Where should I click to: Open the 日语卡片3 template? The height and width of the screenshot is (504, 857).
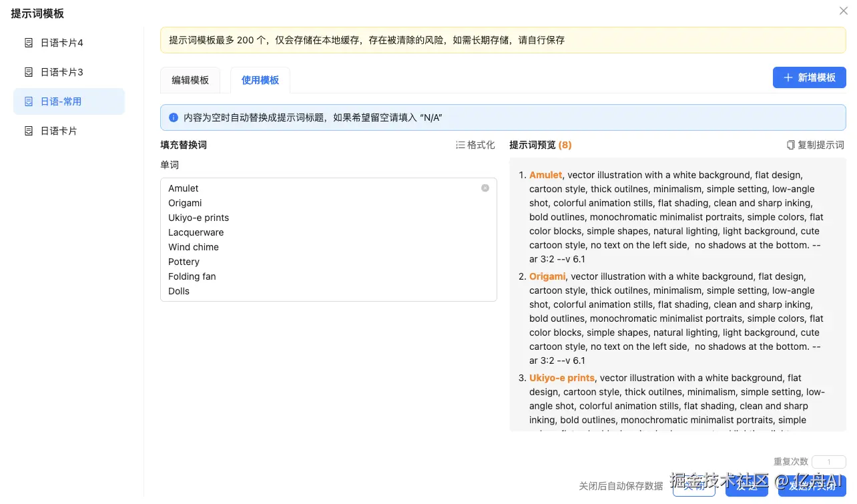(69, 72)
